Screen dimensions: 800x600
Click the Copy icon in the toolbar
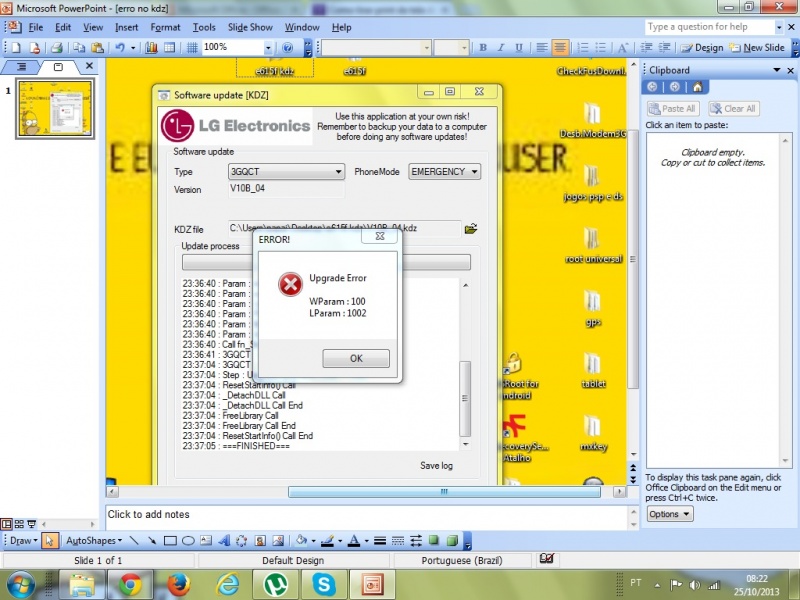tap(79, 48)
